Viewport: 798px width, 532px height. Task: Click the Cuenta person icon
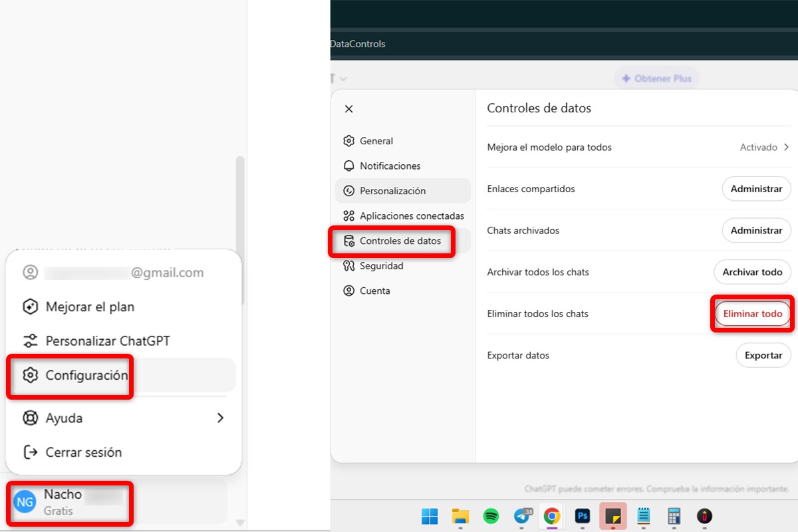pos(349,291)
